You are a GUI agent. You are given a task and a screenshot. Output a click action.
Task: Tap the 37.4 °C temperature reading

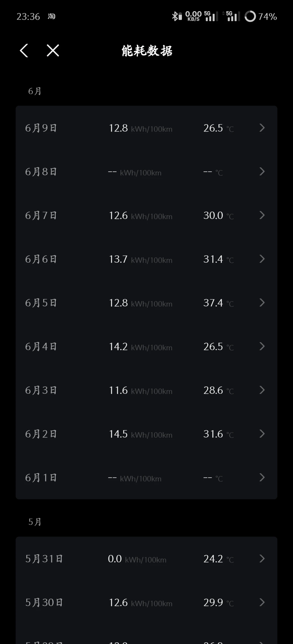click(x=218, y=303)
